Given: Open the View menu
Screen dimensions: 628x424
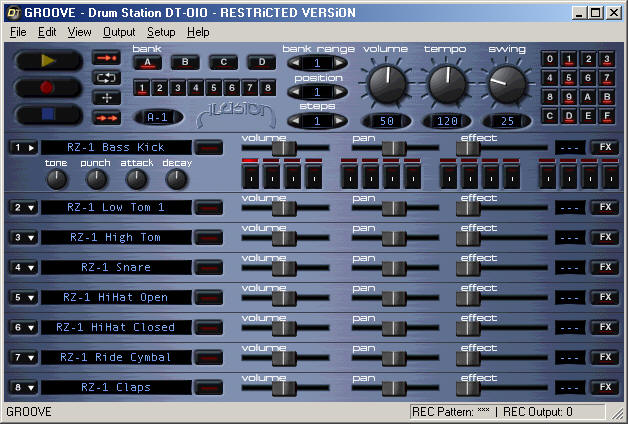Looking at the screenshot, I should (x=79, y=32).
